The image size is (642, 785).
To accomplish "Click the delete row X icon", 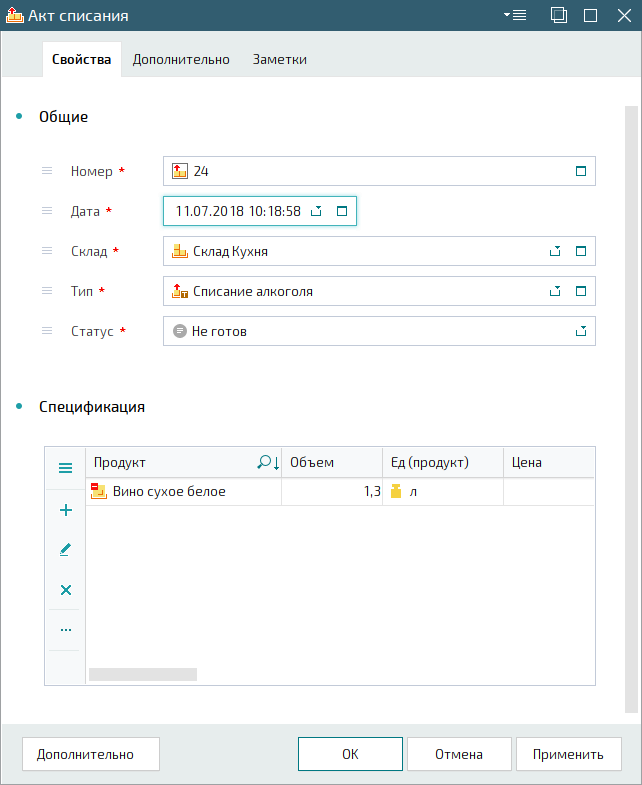I will coord(66,590).
